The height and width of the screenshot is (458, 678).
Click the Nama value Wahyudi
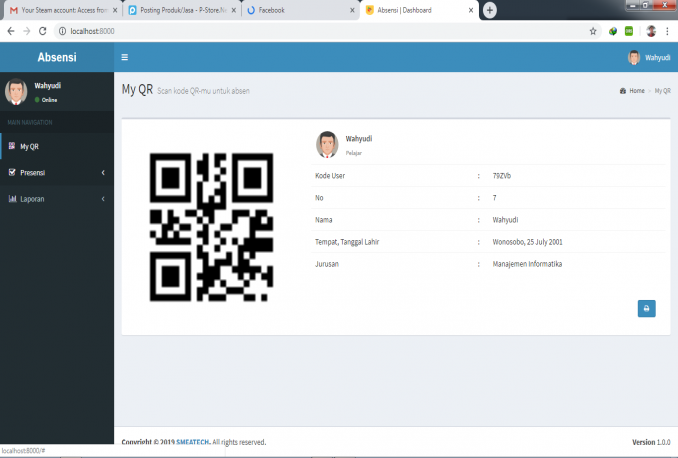tap(505, 220)
